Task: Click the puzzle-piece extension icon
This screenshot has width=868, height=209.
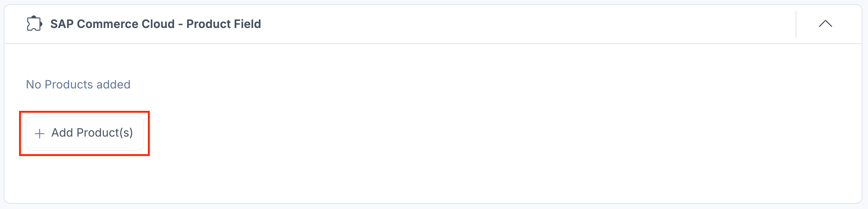Action: tap(34, 24)
